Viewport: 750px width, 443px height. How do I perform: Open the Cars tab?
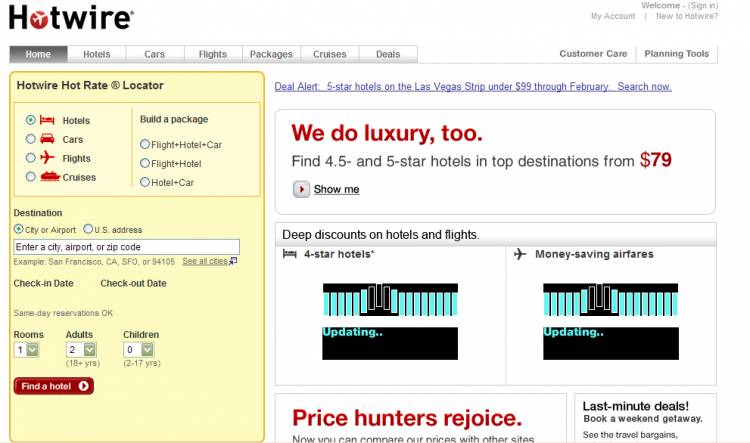(x=154, y=54)
